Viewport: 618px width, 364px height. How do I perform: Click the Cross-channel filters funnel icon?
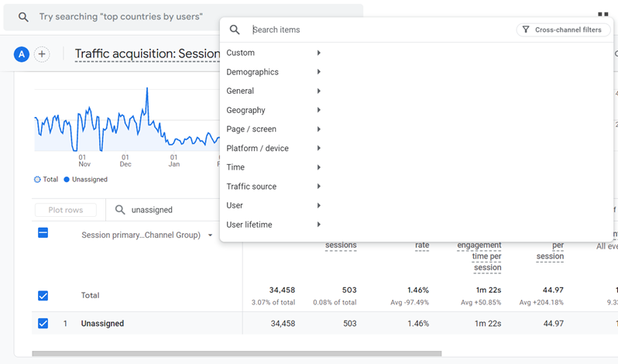coord(526,29)
